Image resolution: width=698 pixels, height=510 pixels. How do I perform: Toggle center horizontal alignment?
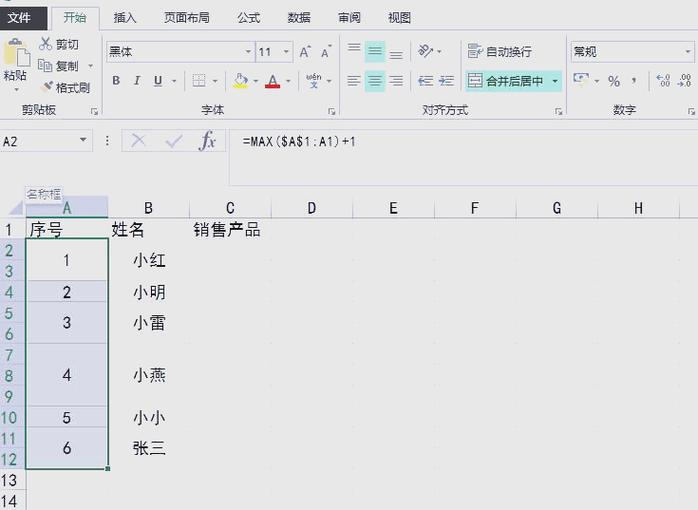[x=375, y=81]
